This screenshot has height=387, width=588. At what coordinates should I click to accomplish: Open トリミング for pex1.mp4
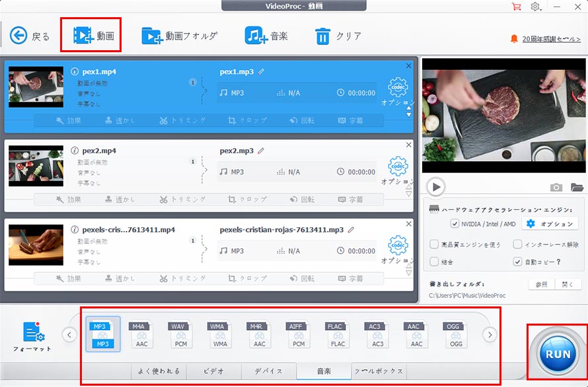point(182,120)
